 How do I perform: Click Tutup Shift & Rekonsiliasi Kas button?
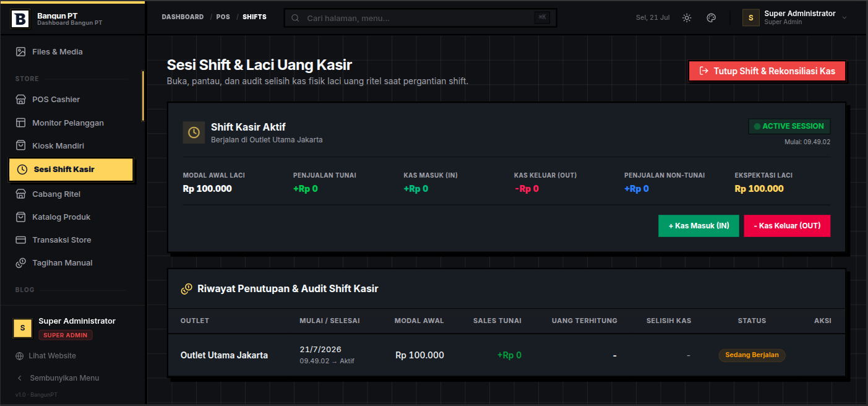click(767, 71)
